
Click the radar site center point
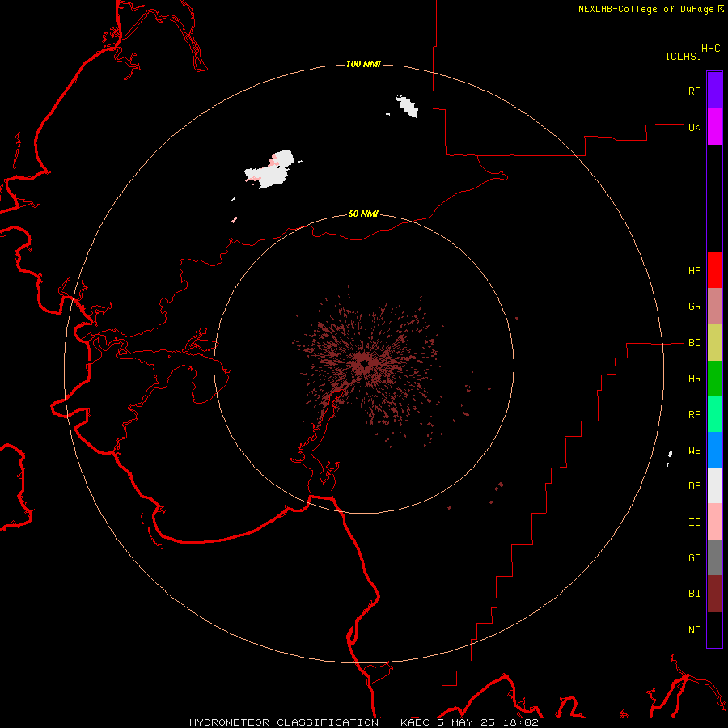point(365,363)
